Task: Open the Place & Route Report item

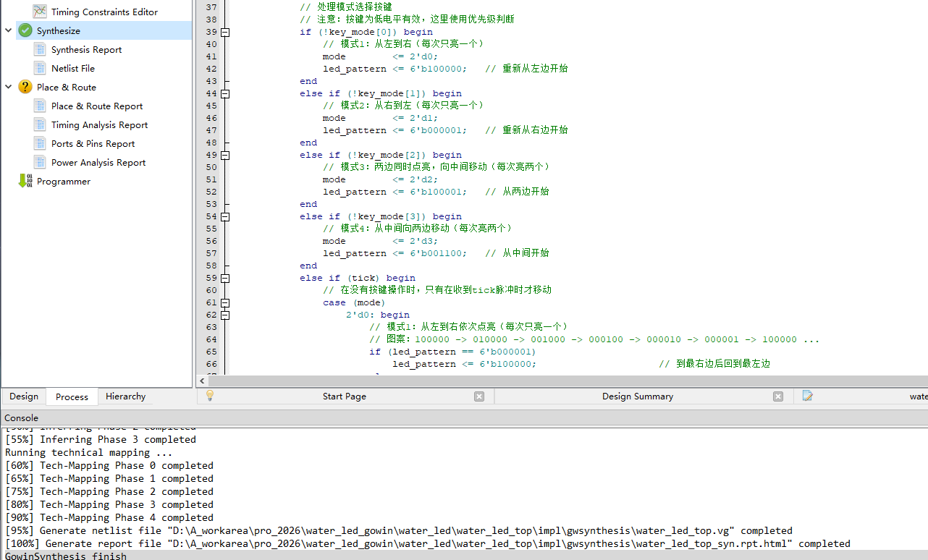Action: coord(97,106)
